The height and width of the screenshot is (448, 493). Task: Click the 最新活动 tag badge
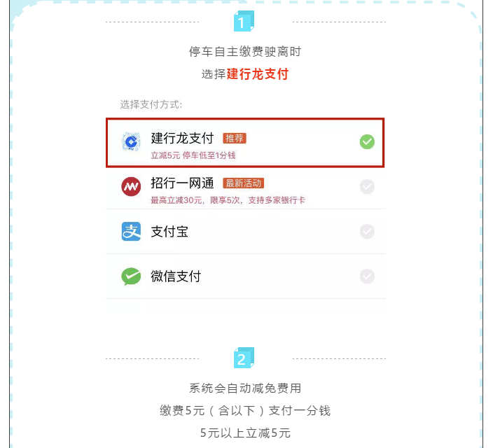pos(243,183)
